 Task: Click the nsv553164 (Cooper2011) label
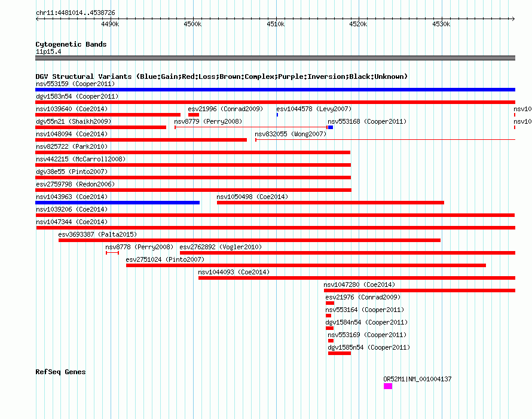(x=365, y=310)
